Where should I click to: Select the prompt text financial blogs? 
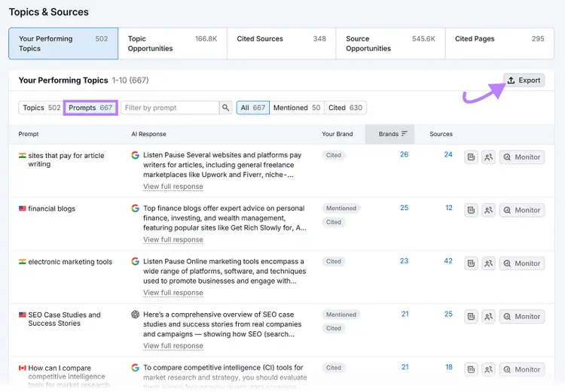point(51,208)
